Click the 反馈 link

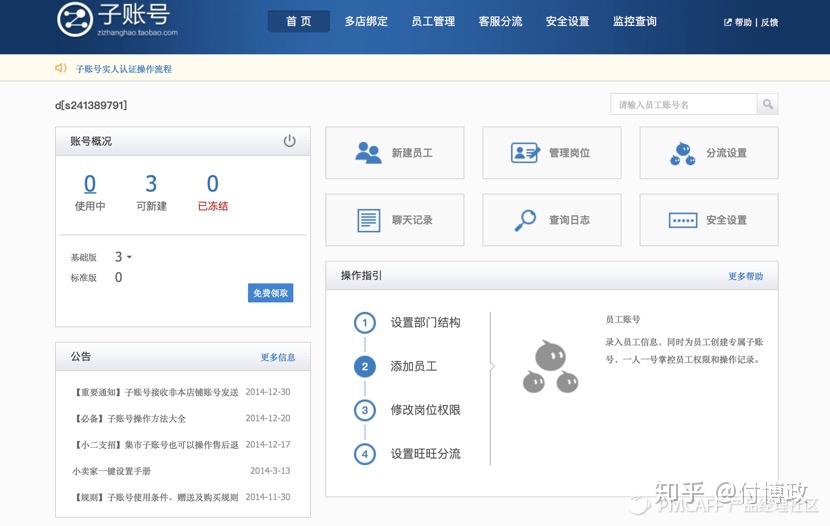pos(769,22)
